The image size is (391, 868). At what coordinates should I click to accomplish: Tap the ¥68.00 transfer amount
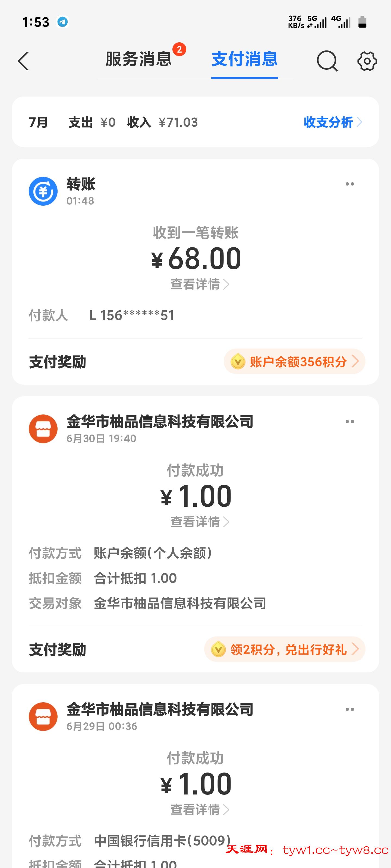pyautogui.click(x=196, y=259)
